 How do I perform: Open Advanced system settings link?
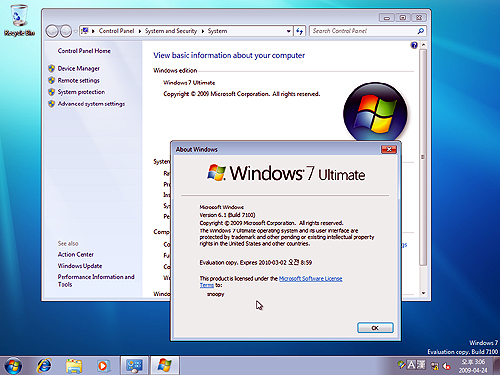(91, 104)
